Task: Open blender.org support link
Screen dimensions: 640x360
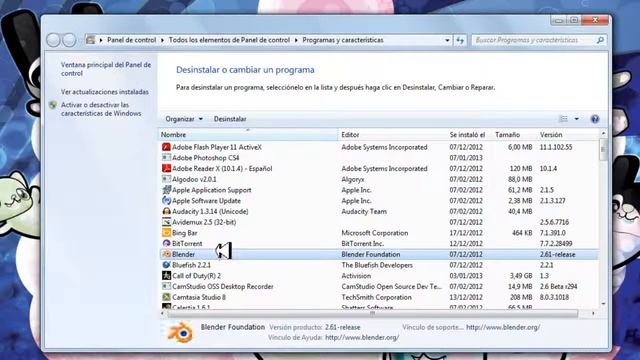Action: tap(503, 327)
